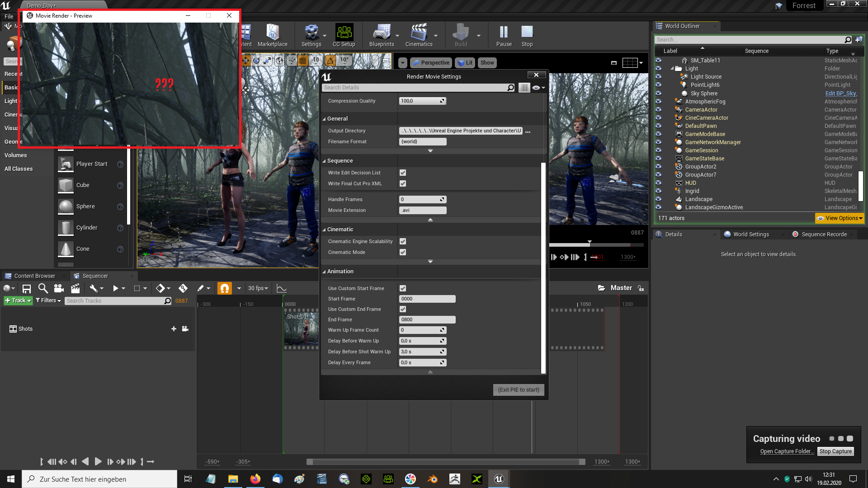The width and height of the screenshot is (868, 488).
Task: Collapse the General section
Action: 324,119
